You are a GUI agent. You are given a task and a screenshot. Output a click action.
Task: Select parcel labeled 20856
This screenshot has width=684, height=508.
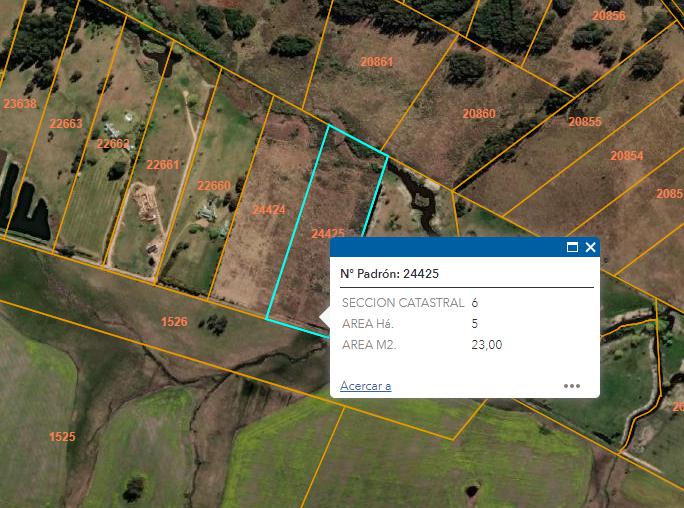coord(609,16)
